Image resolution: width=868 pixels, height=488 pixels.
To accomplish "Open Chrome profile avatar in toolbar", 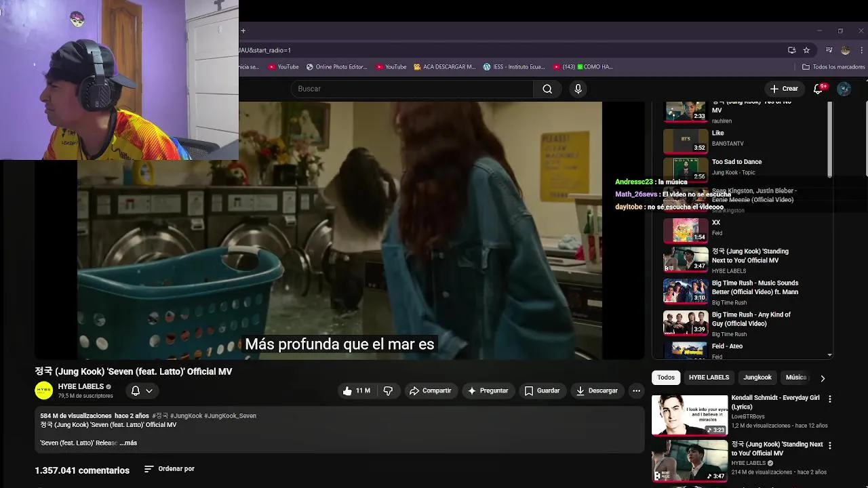I will click(x=845, y=50).
